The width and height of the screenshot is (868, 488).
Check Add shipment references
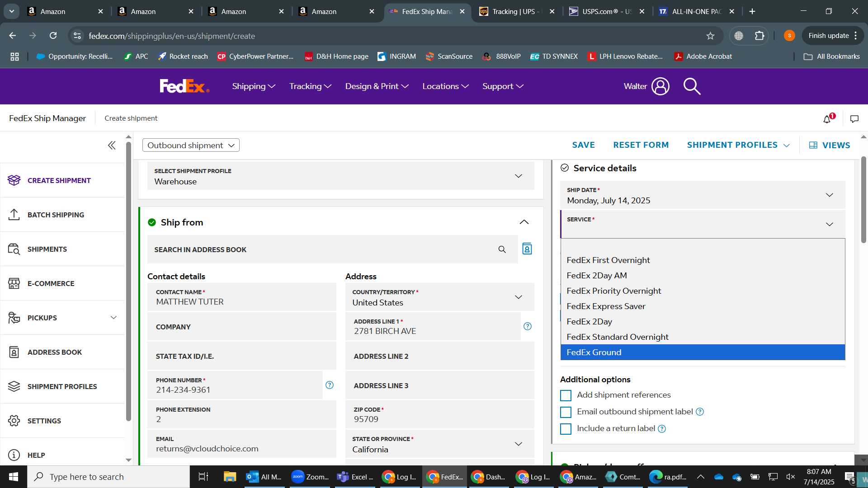click(x=566, y=395)
